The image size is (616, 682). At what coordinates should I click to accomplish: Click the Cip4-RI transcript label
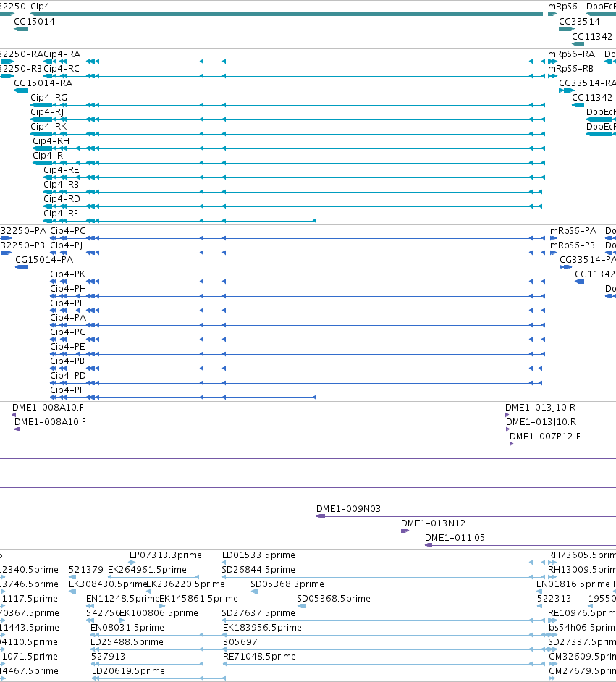(x=48, y=155)
